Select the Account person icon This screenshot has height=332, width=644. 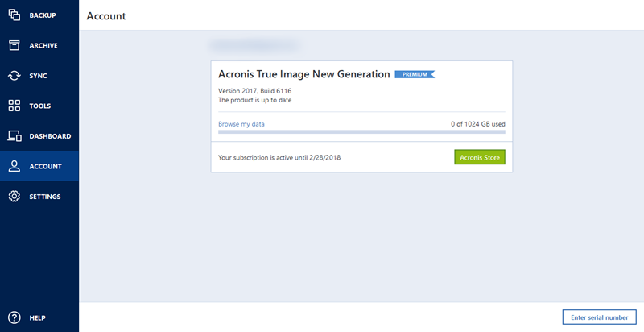click(x=14, y=166)
